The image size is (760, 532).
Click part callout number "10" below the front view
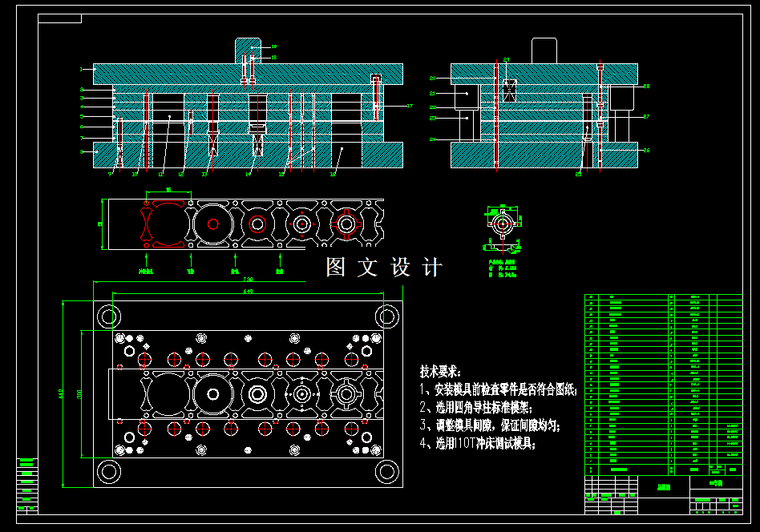tap(135, 174)
